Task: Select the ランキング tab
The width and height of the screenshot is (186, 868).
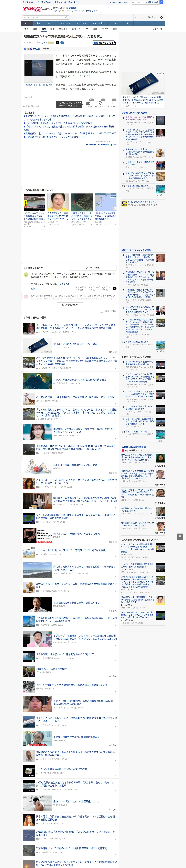Action: tap(115, 24)
